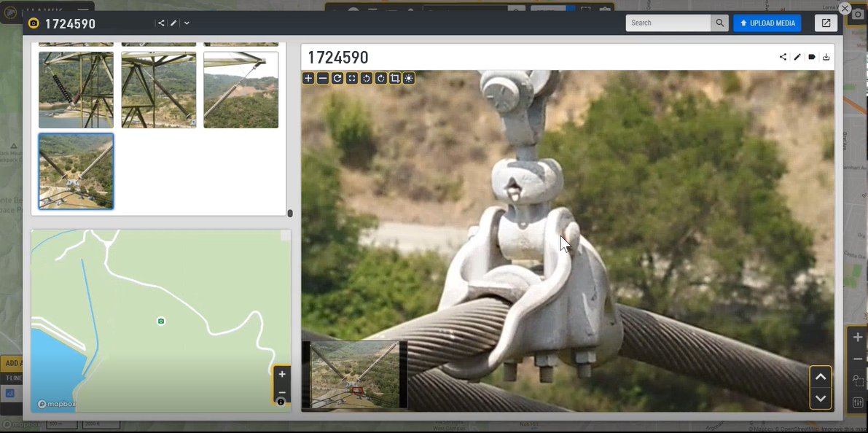The width and height of the screenshot is (868, 433).
Task: Click the blue chart icon in background panel
Action: click(9, 394)
